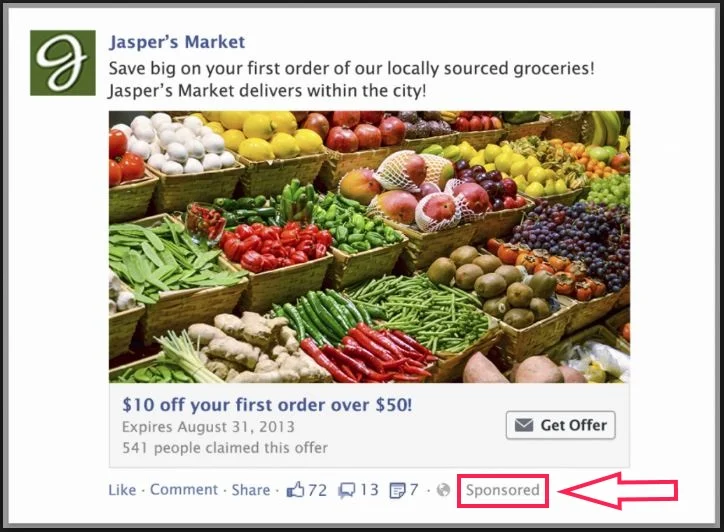Image resolution: width=724 pixels, height=532 pixels.
Task: Open the $10 off your first order headline
Action: [x=267, y=405]
